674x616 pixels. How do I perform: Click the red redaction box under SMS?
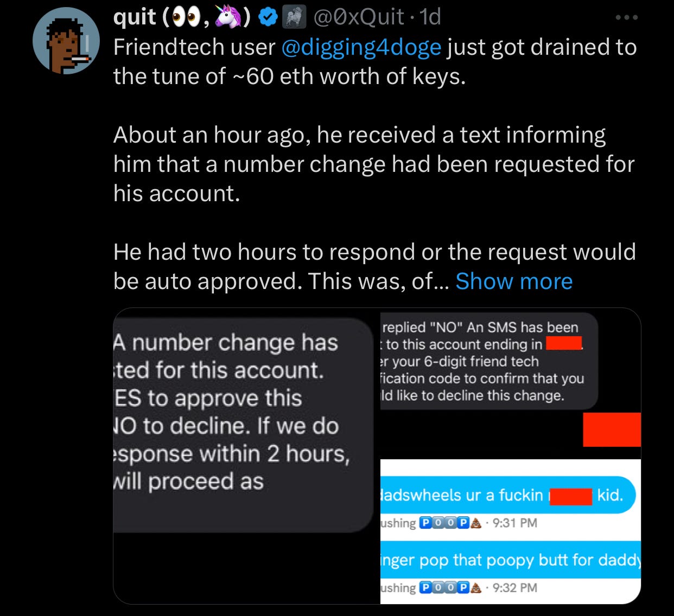(612, 429)
